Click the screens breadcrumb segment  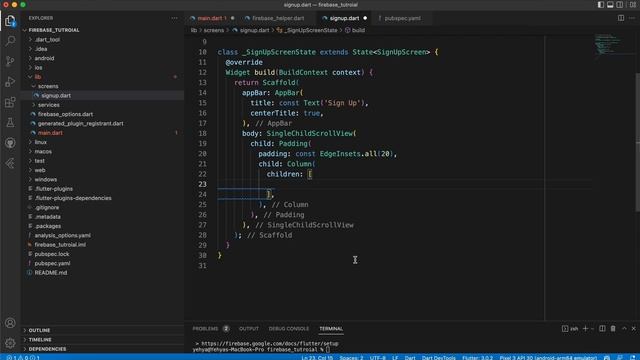[x=213, y=30]
